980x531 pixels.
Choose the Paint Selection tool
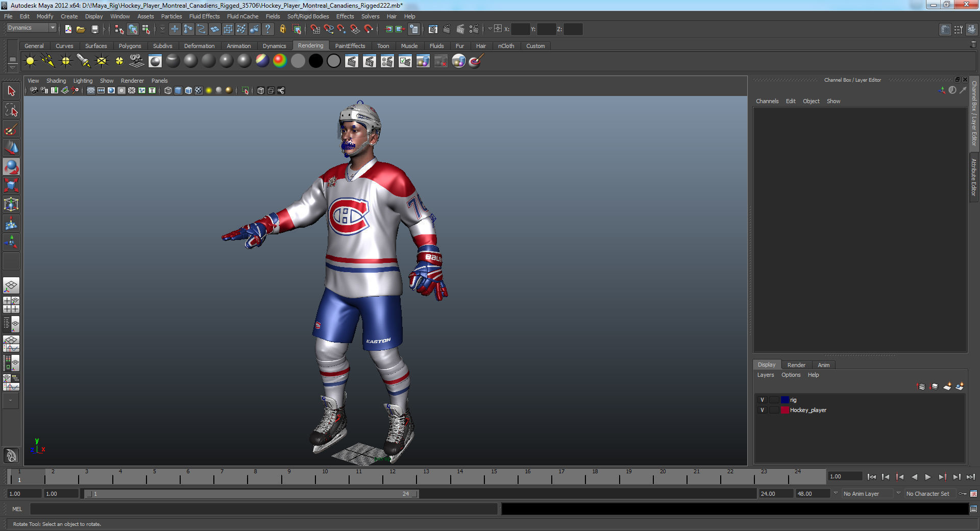(11, 129)
